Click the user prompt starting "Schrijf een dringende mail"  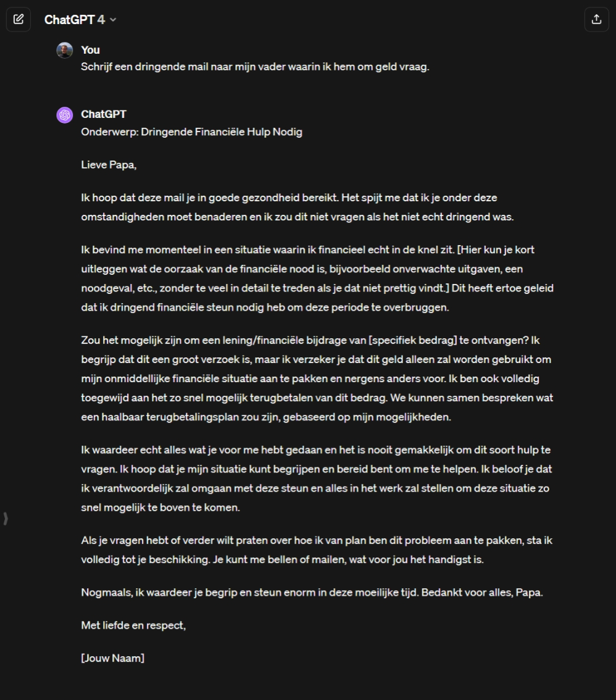pos(255,67)
